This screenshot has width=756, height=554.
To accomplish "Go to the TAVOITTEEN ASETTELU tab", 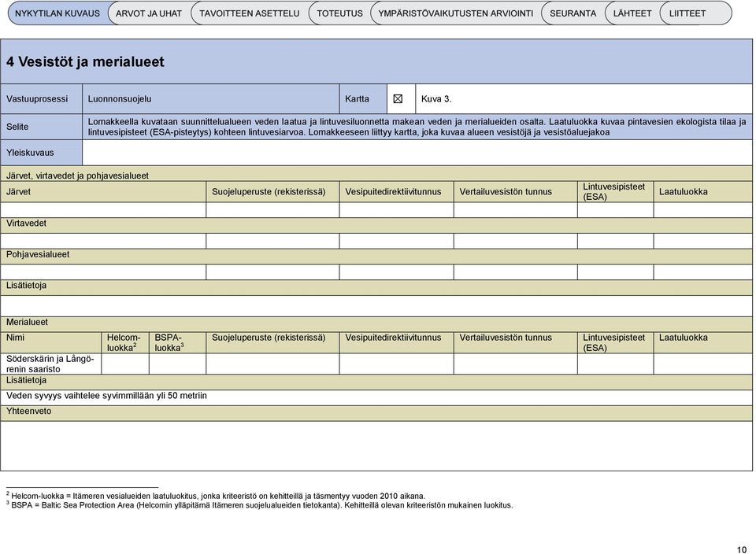I will pos(250,13).
